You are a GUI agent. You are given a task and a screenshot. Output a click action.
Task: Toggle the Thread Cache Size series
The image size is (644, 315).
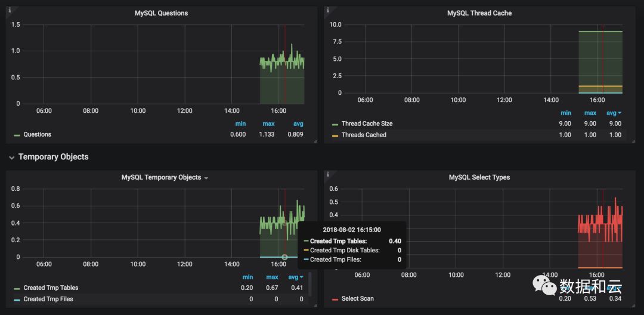coord(367,123)
